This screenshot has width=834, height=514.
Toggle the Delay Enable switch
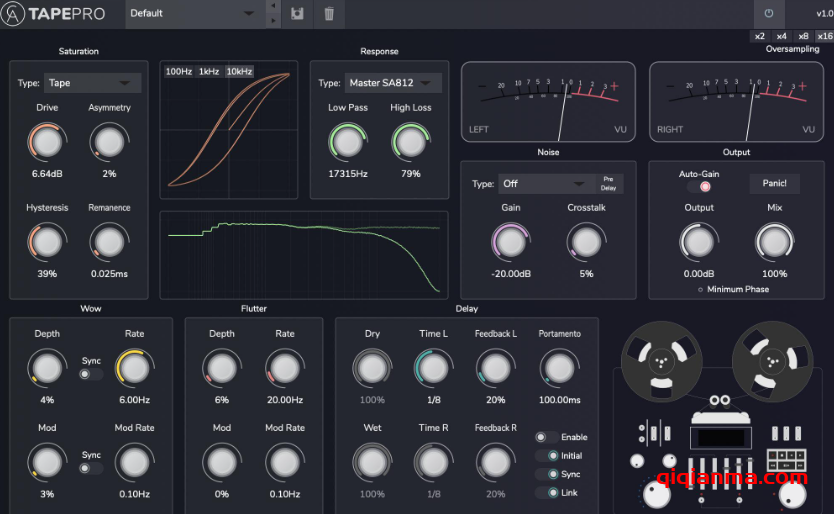pyautogui.click(x=546, y=437)
